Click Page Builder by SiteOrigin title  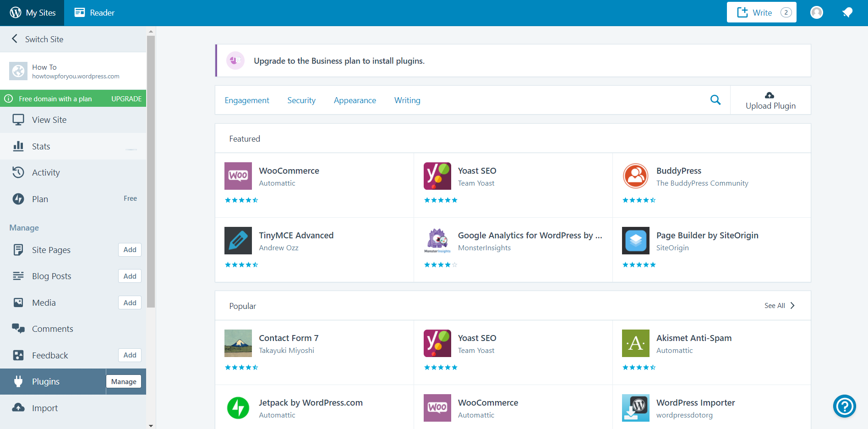click(x=707, y=235)
